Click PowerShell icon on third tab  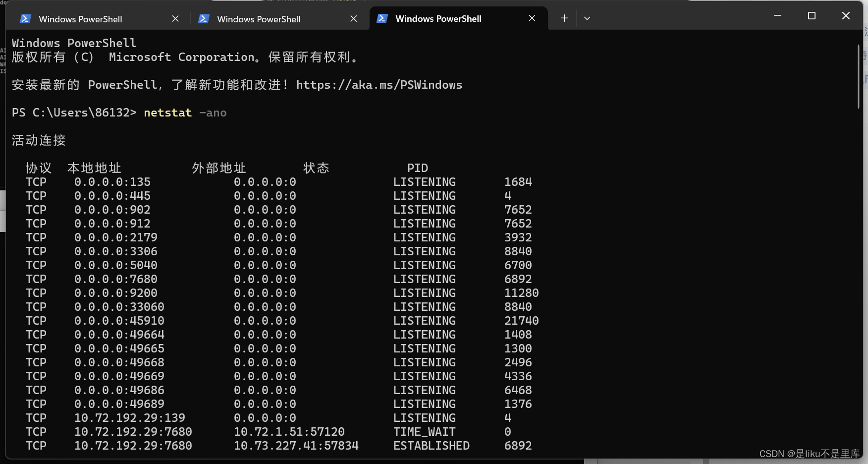[382, 18]
